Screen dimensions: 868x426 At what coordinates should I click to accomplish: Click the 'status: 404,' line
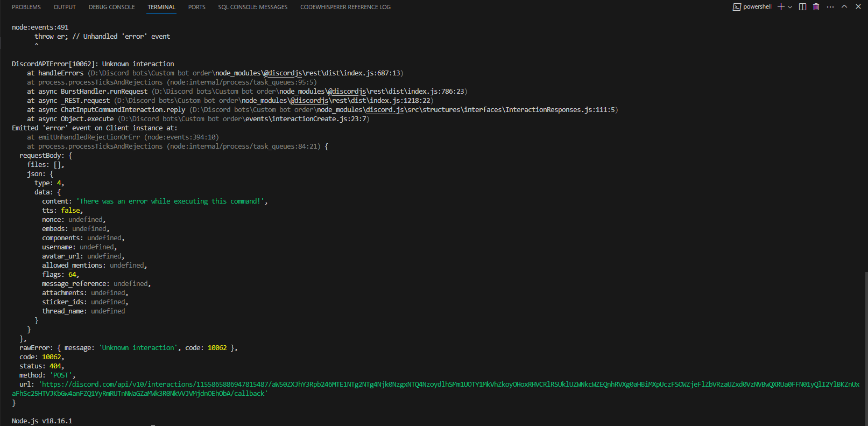click(x=42, y=366)
